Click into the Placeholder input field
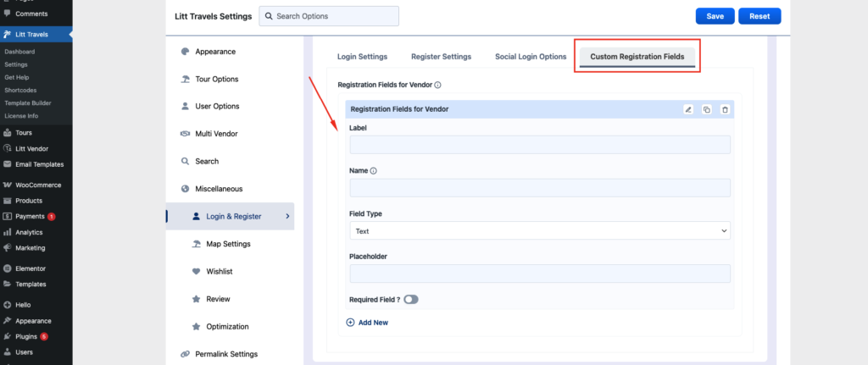This screenshot has width=868, height=365. (x=539, y=274)
